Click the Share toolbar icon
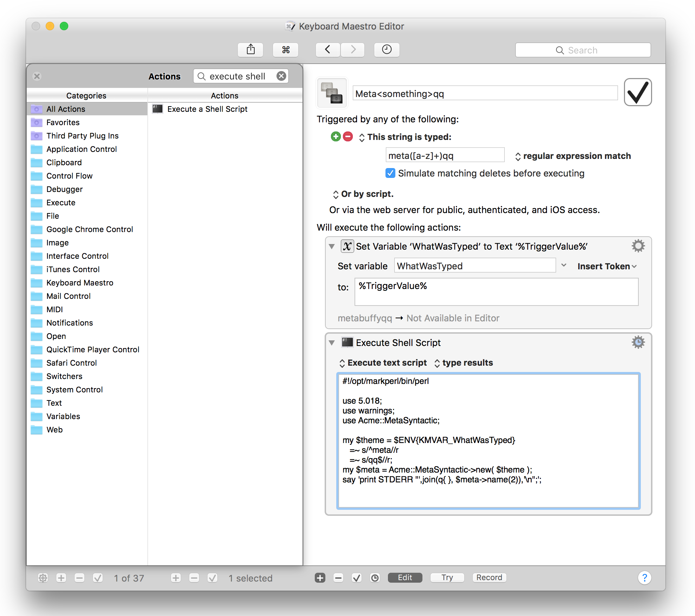This screenshot has height=616, width=695. pyautogui.click(x=250, y=50)
